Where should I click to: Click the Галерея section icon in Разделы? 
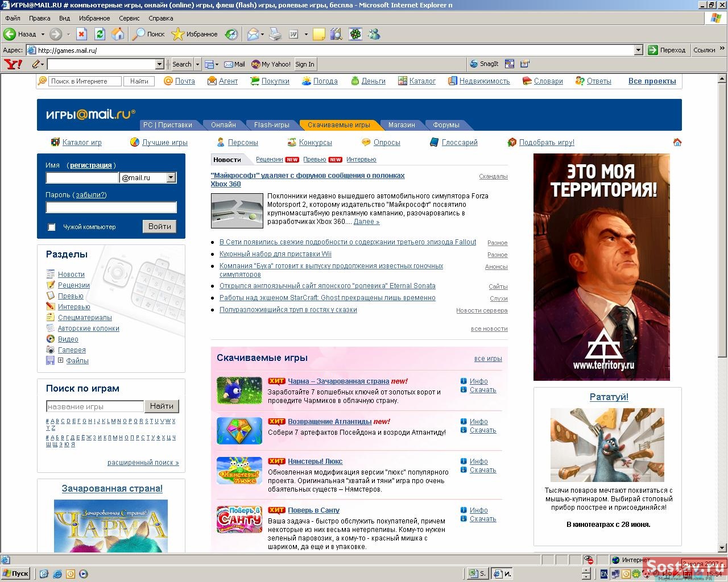coord(51,350)
